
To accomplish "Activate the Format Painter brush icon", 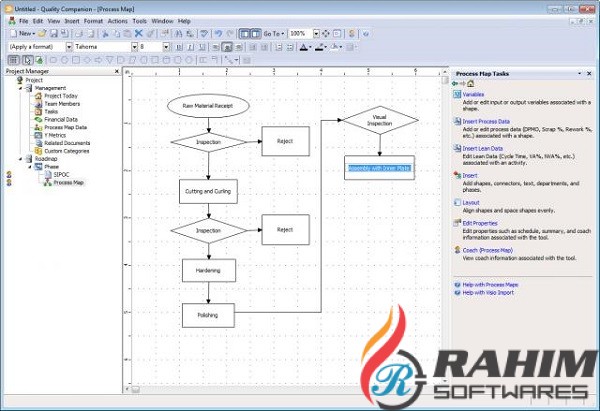I will pos(150,34).
